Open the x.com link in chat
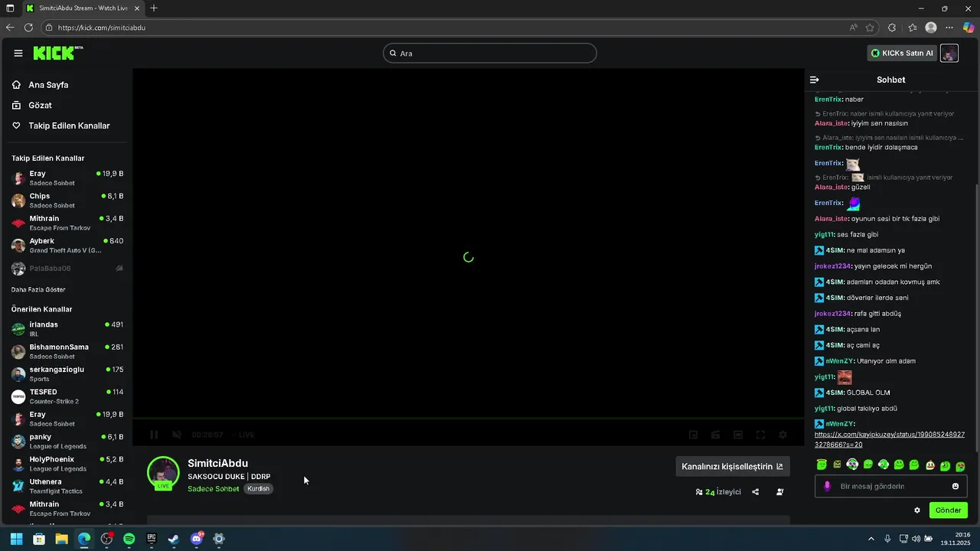Image resolution: width=980 pixels, height=551 pixels. pyautogui.click(x=889, y=439)
